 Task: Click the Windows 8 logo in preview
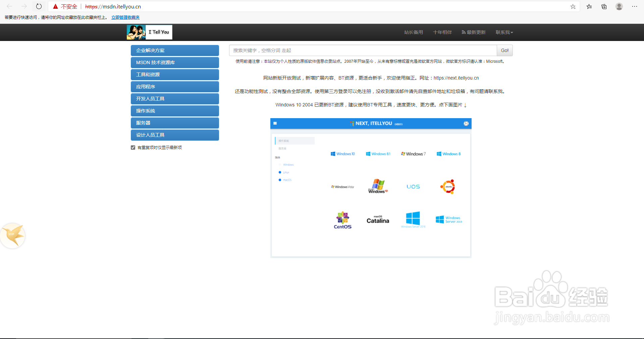[x=449, y=154]
